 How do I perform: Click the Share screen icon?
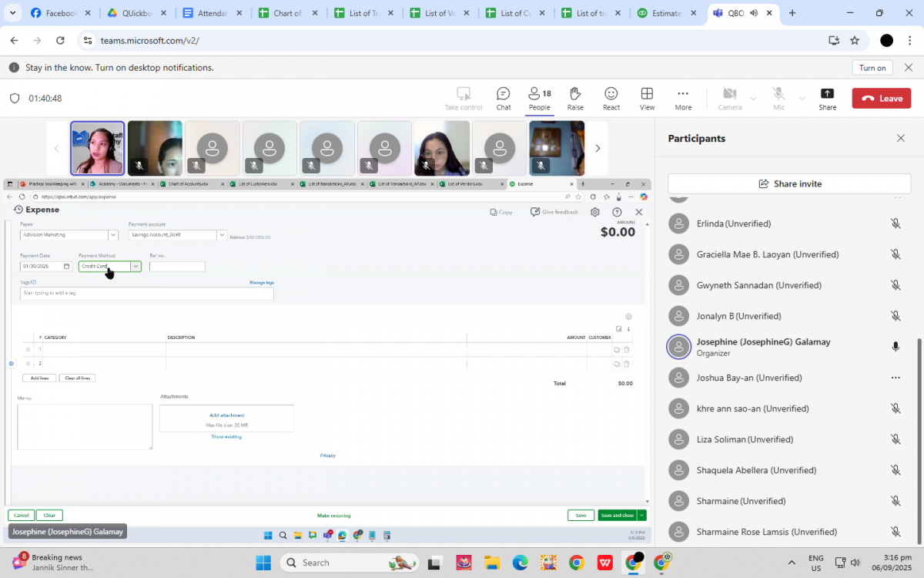827,99
